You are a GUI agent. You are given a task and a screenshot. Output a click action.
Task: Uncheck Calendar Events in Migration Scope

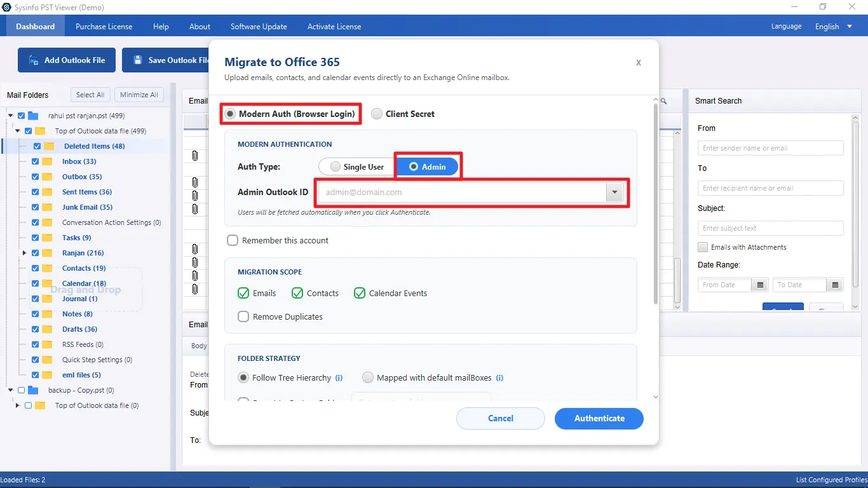(x=360, y=293)
